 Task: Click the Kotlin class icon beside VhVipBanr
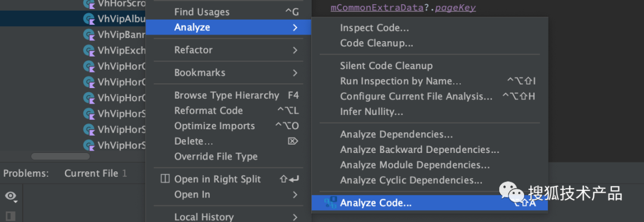(89, 35)
